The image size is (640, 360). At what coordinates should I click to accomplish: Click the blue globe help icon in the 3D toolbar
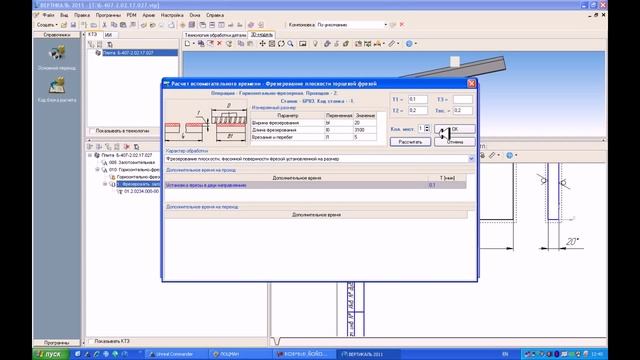(409, 44)
